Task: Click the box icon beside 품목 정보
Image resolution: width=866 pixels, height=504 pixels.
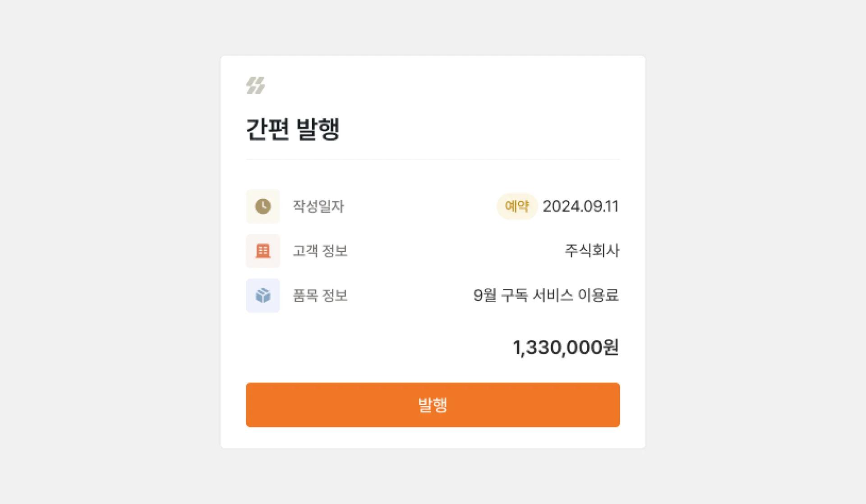Action: (263, 296)
